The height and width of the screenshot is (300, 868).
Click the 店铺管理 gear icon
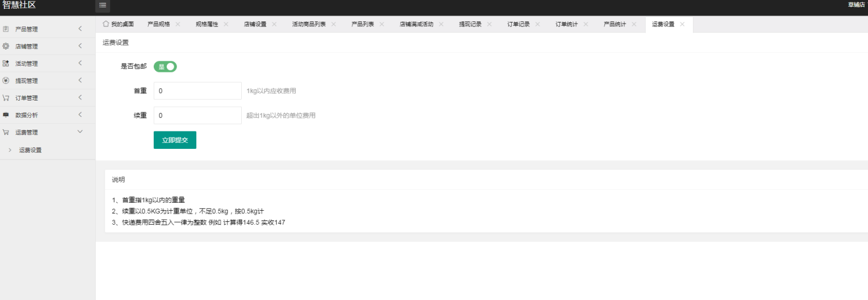(x=6, y=46)
